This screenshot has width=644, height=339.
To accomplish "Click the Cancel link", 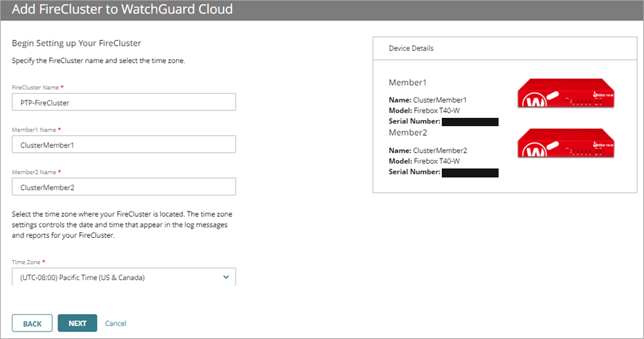I will [x=116, y=323].
